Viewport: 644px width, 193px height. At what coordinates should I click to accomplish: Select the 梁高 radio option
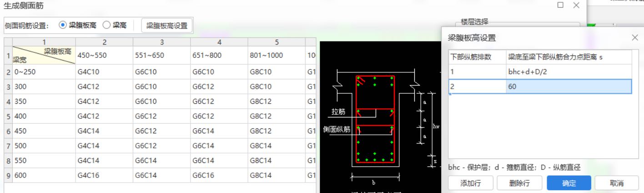pos(115,25)
